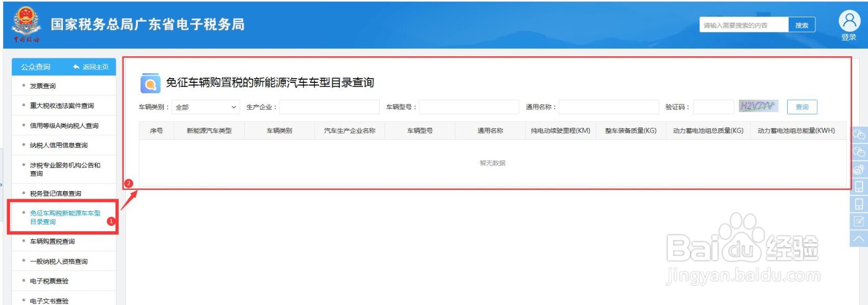The image size is (868, 305).
Task: Click the 登录 link
Action: coord(849,37)
